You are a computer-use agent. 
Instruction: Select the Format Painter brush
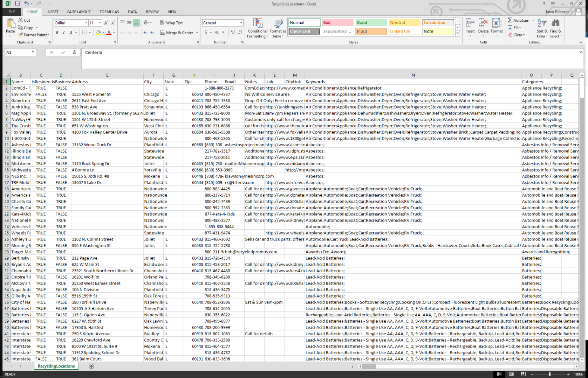click(x=34, y=35)
